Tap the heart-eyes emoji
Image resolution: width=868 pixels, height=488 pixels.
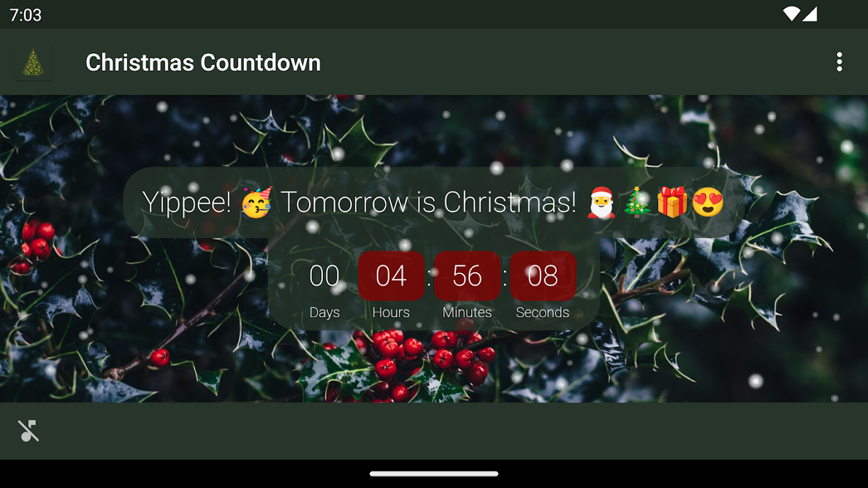(x=707, y=203)
